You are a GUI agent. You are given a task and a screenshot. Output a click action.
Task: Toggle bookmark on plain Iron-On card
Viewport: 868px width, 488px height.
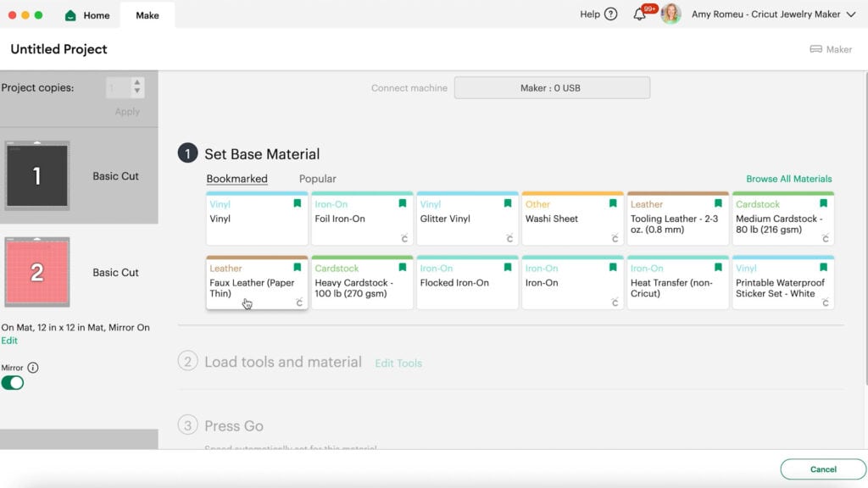point(613,268)
